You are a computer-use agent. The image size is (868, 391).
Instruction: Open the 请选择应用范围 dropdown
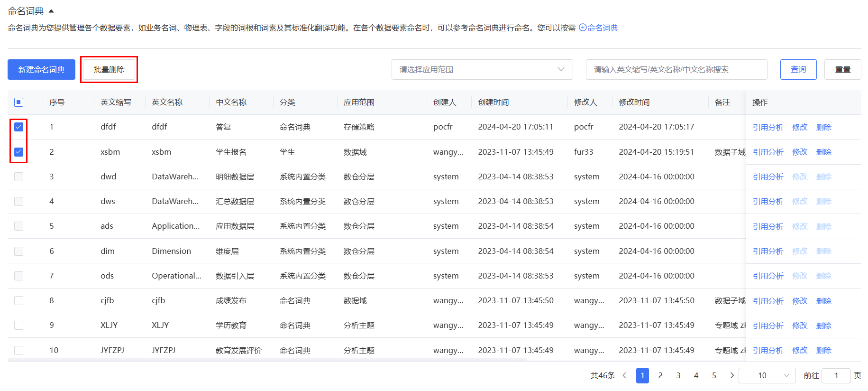(x=482, y=70)
